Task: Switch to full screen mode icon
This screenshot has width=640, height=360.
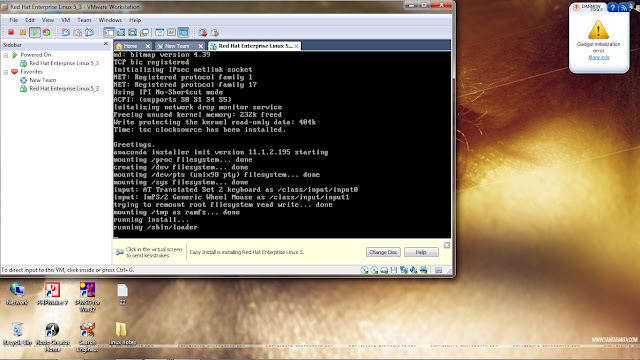Action: click(121, 32)
